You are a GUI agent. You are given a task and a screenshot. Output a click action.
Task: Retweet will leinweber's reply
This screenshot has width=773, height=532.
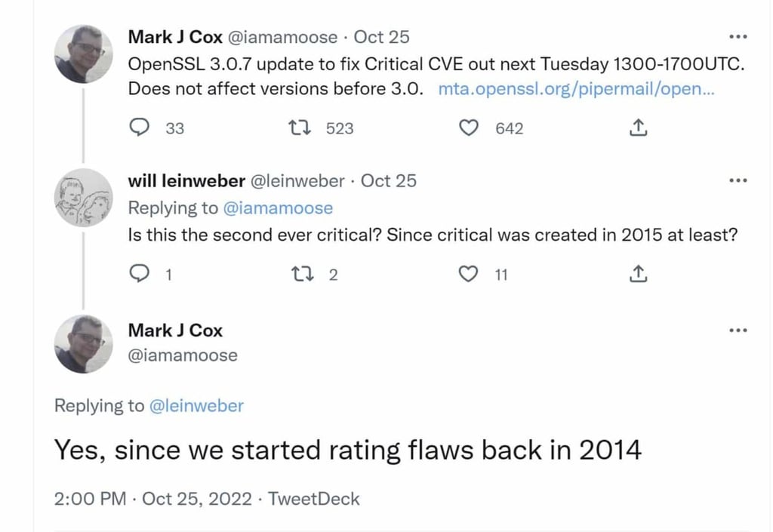(x=302, y=274)
